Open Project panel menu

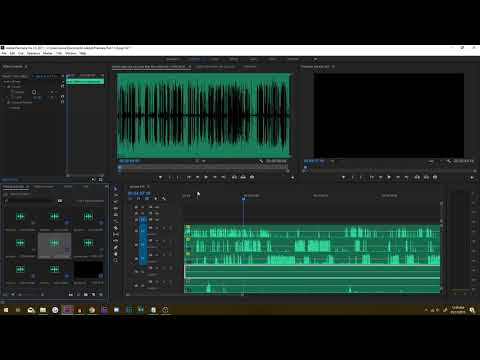(28, 187)
